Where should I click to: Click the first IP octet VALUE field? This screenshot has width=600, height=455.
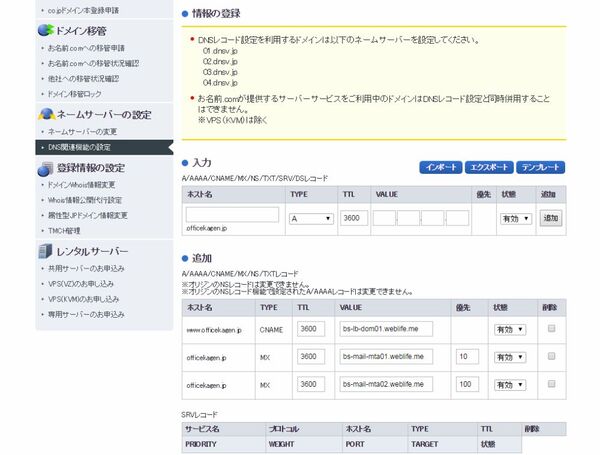click(x=384, y=218)
